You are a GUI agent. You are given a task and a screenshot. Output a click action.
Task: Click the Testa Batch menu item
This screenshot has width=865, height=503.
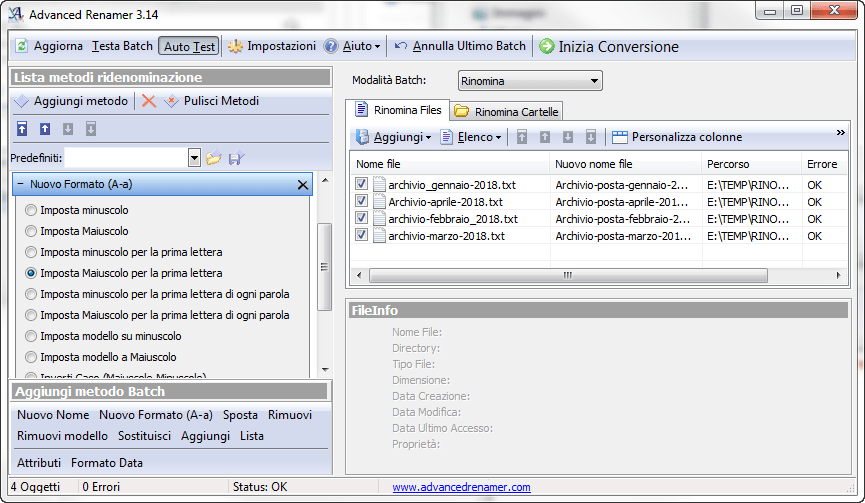click(122, 46)
